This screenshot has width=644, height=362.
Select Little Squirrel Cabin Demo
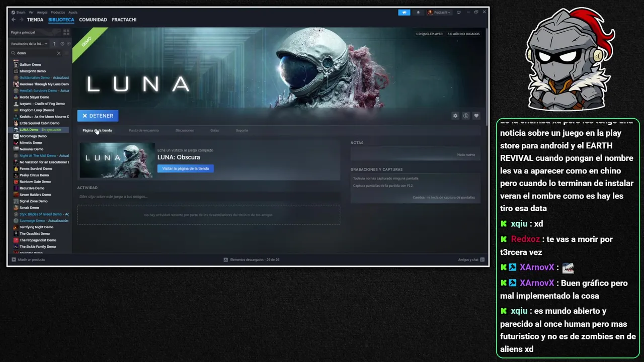tap(41, 123)
